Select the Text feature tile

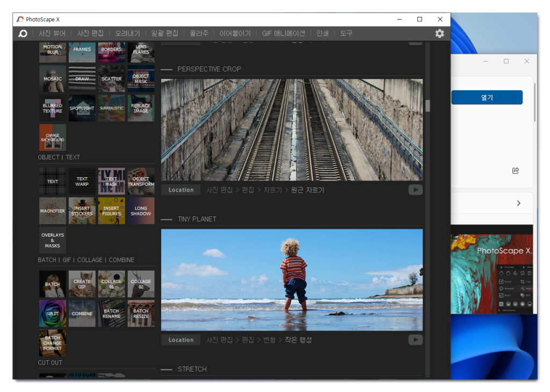(53, 182)
